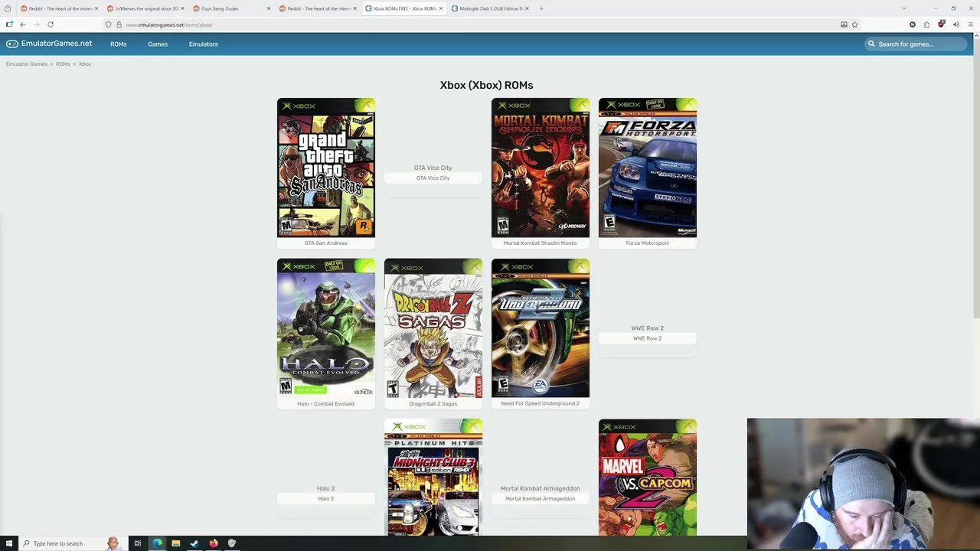Click ROMs breadcrumb link
980x551 pixels.
[63, 64]
